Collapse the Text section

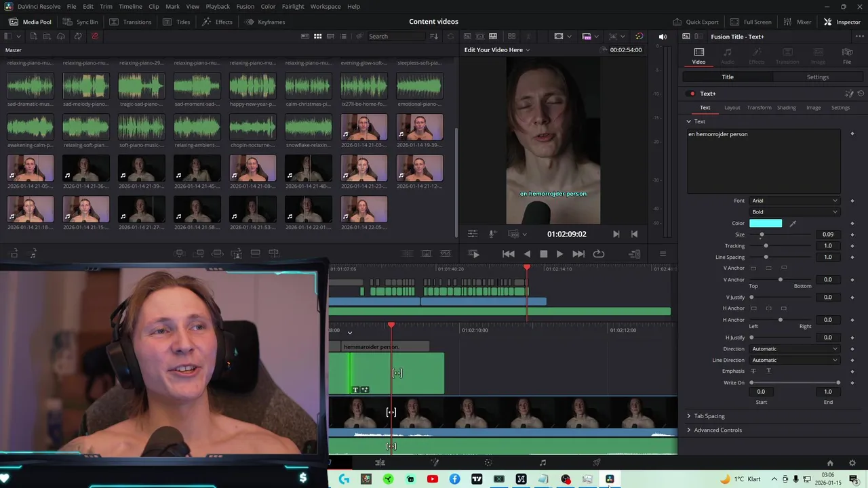tap(688, 121)
